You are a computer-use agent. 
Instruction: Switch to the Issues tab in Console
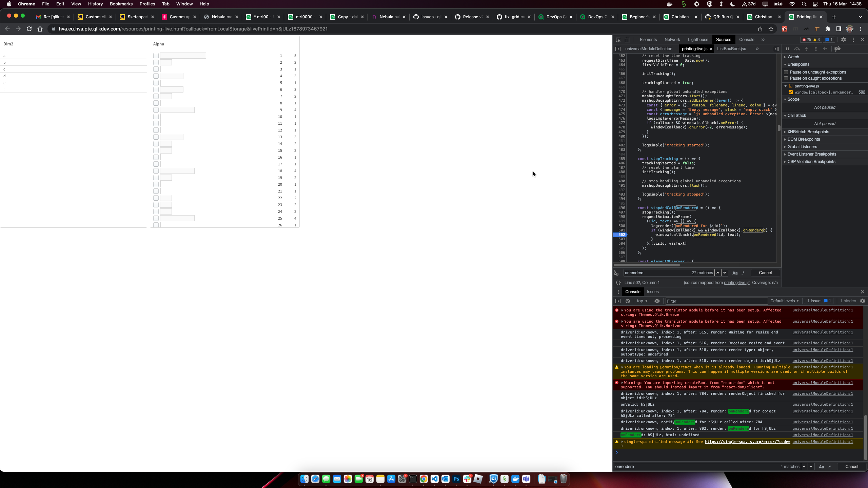point(653,292)
